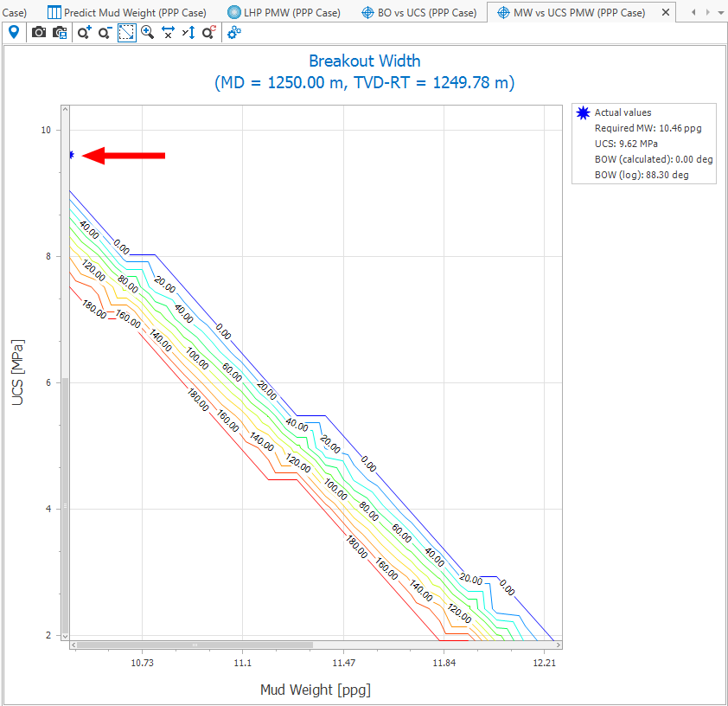Open the LHP PMW (PPP Case) tab

pyautogui.click(x=284, y=13)
